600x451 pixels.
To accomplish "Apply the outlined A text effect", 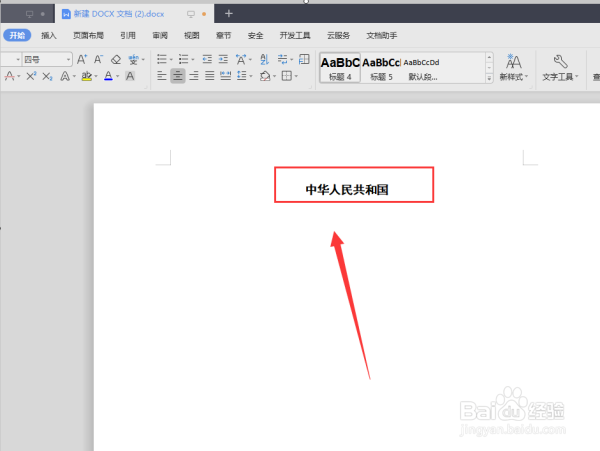I will [65, 76].
